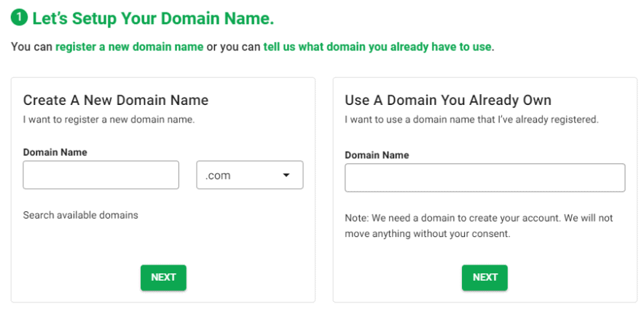Click 'I want to use a domain name' subtitle

click(x=471, y=120)
